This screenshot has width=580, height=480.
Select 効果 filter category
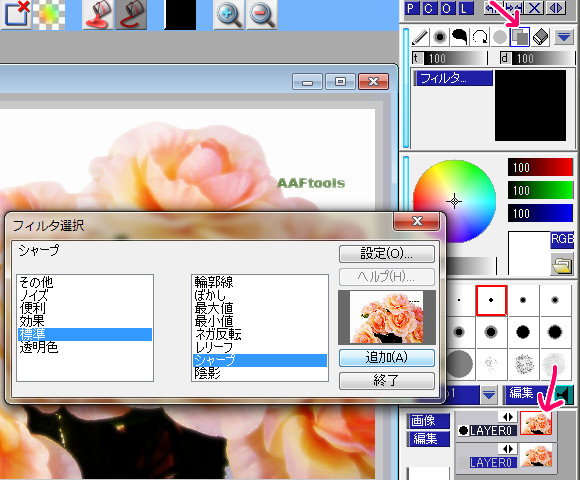85,321
